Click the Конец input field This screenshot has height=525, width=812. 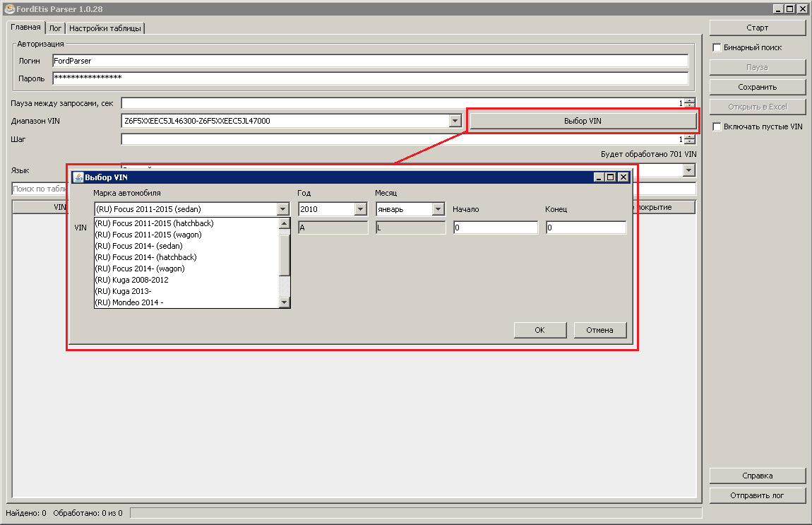586,228
